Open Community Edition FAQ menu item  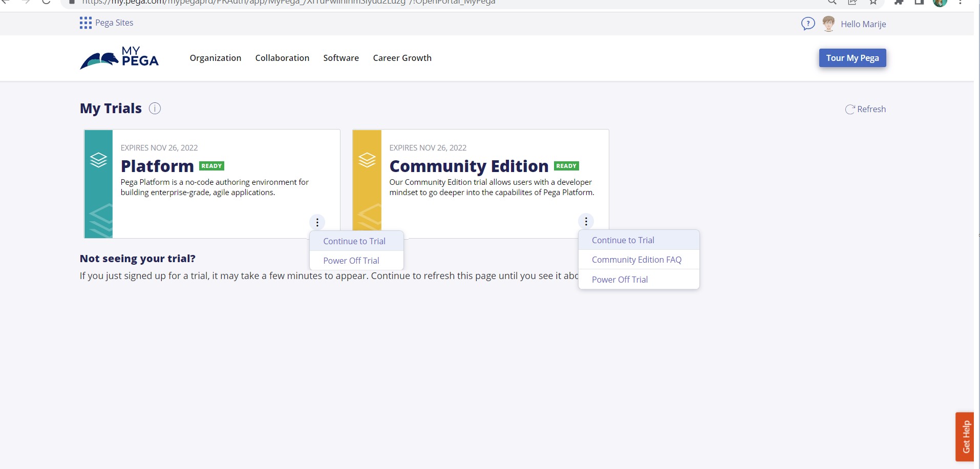click(x=636, y=260)
